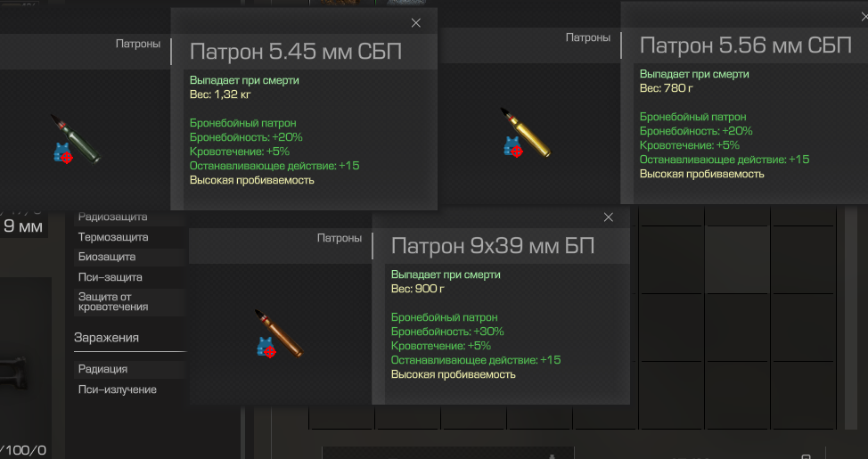Click armor-piercing vest badge on 9x39 cartridge
Image resolution: width=868 pixels, height=459 pixels.
(266, 348)
